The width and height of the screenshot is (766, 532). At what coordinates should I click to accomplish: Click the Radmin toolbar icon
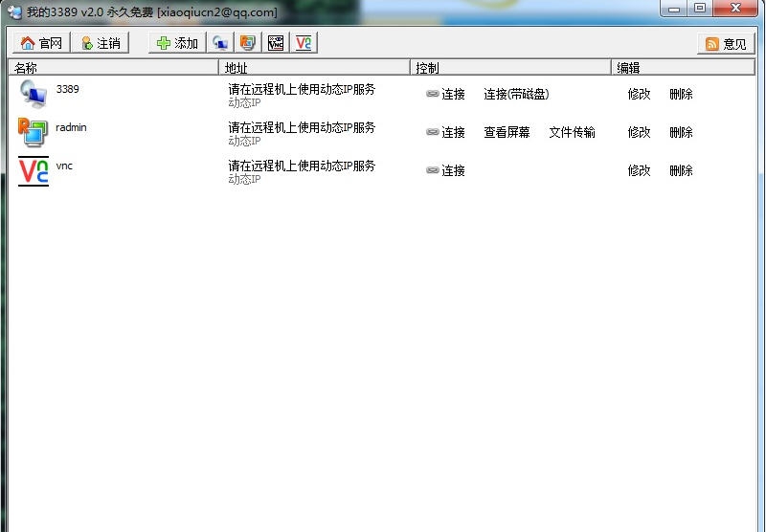(248, 43)
